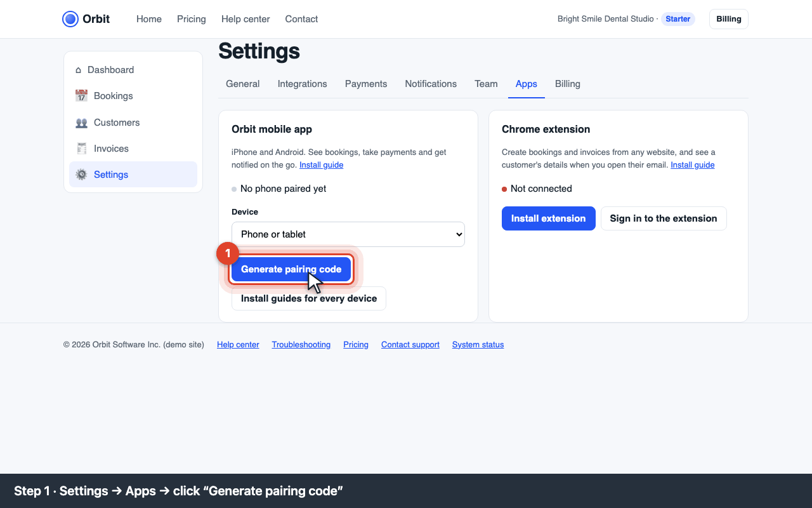Screen dimensions: 812x508
Task: Open the Chrome extension Install guide link
Action: (693, 165)
